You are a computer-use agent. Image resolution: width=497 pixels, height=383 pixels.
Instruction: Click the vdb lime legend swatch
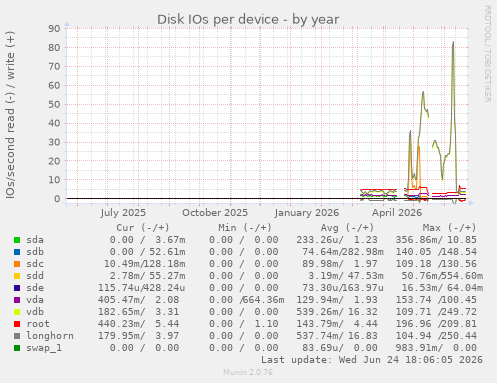pos(17,312)
